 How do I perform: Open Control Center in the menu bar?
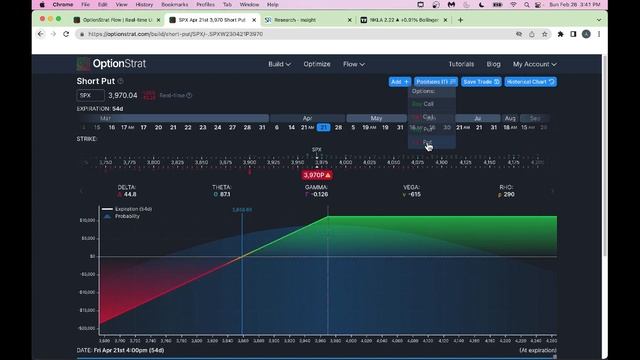[x=538, y=5]
